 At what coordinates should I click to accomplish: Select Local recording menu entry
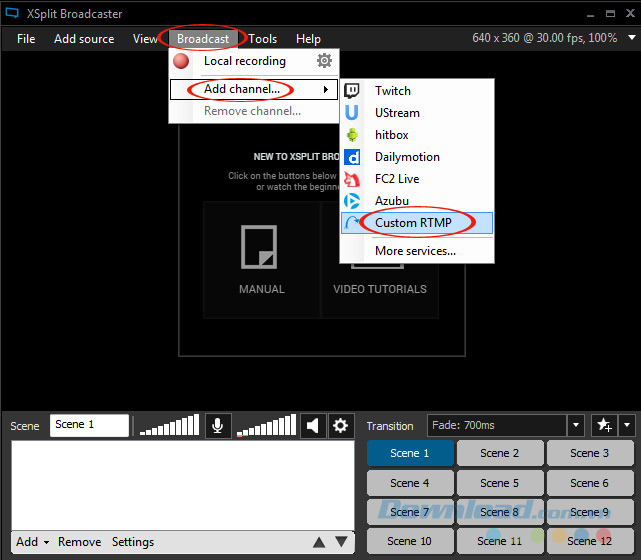[254, 61]
